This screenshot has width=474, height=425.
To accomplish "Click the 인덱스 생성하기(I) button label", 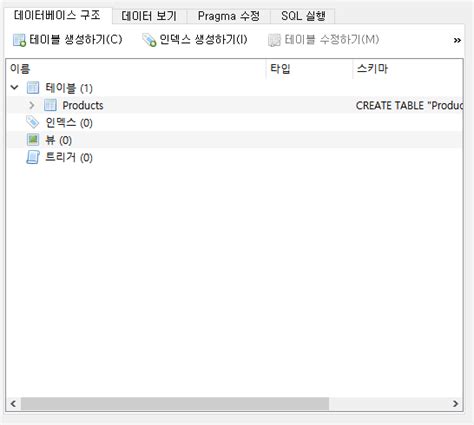I will [203, 40].
